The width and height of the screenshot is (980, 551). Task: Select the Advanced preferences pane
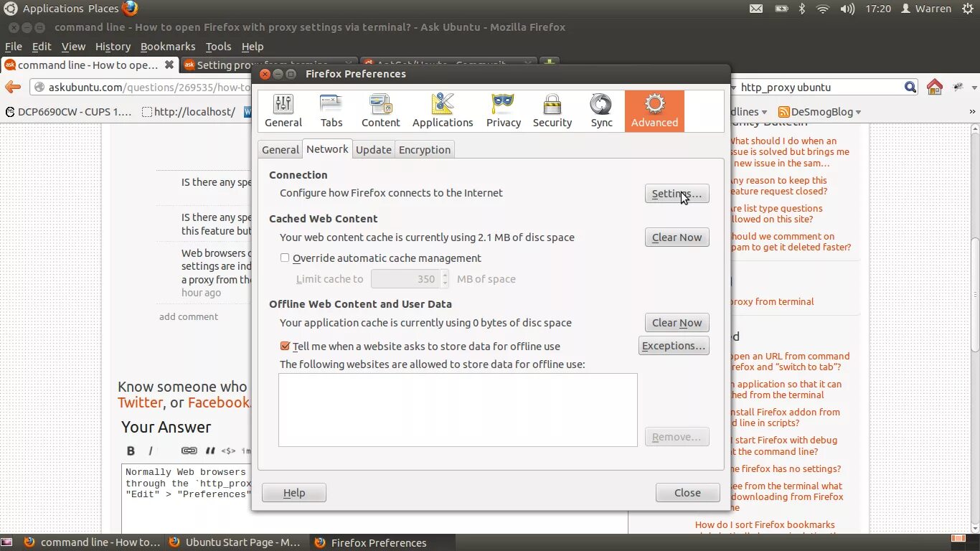[654, 111]
